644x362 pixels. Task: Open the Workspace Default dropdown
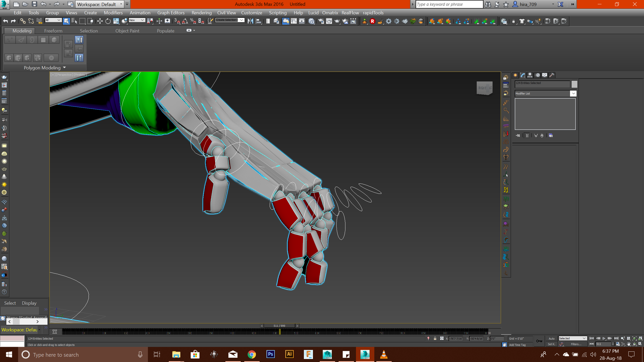(x=100, y=4)
